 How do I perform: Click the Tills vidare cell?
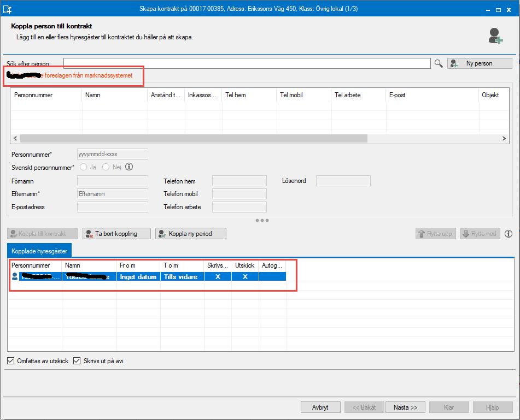(183, 276)
